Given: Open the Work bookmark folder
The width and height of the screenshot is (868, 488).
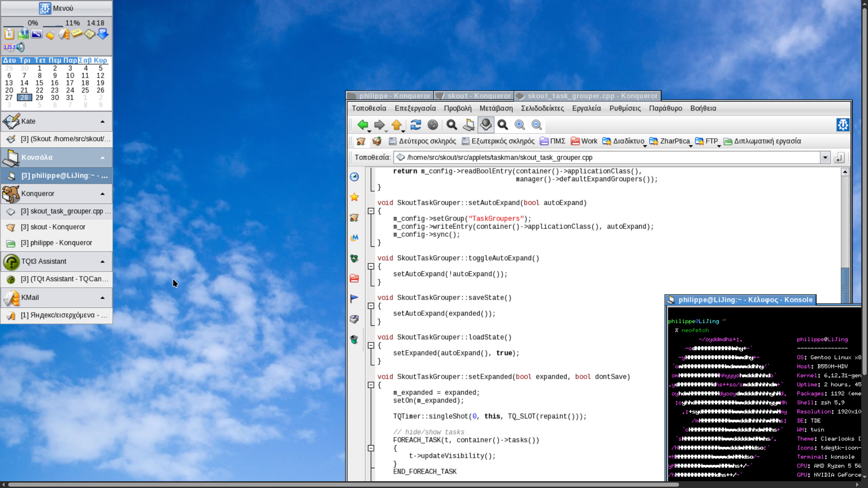Looking at the screenshot, I should [x=584, y=141].
